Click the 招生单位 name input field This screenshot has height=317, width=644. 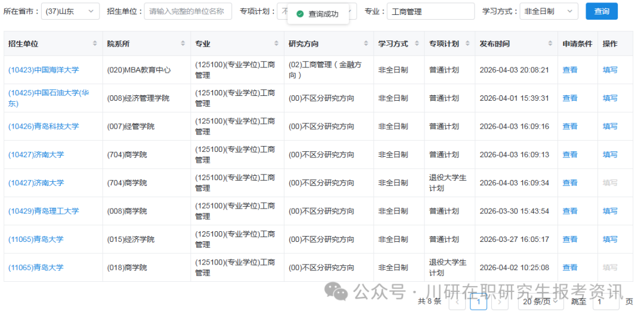pos(188,11)
